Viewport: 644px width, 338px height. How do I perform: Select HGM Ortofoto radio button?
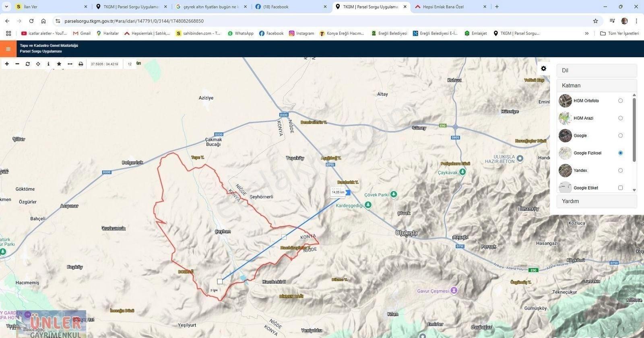pos(620,101)
